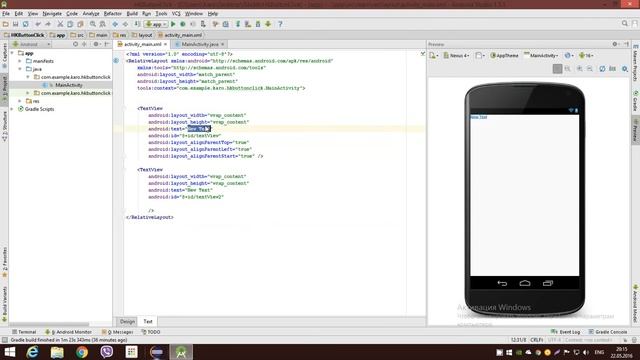640x360 pixels.
Task: Click the Save All toolbar icon
Action: (x=16, y=24)
